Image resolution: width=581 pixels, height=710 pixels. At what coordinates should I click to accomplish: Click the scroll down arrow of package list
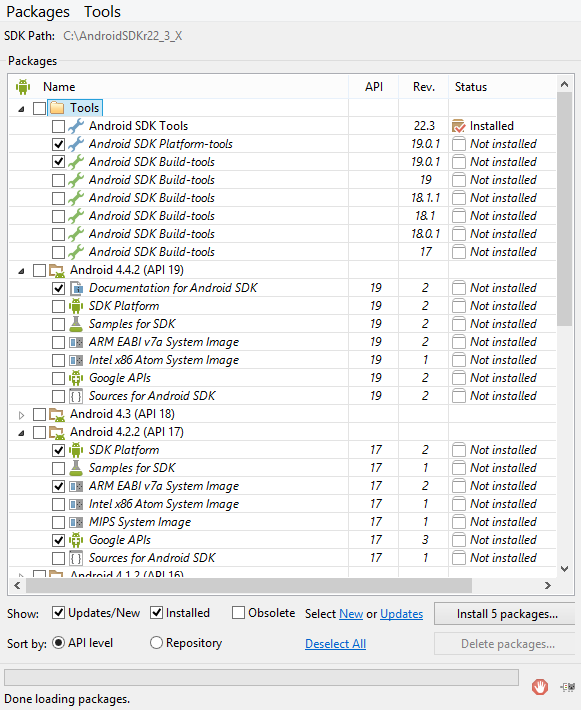coord(564,569)
